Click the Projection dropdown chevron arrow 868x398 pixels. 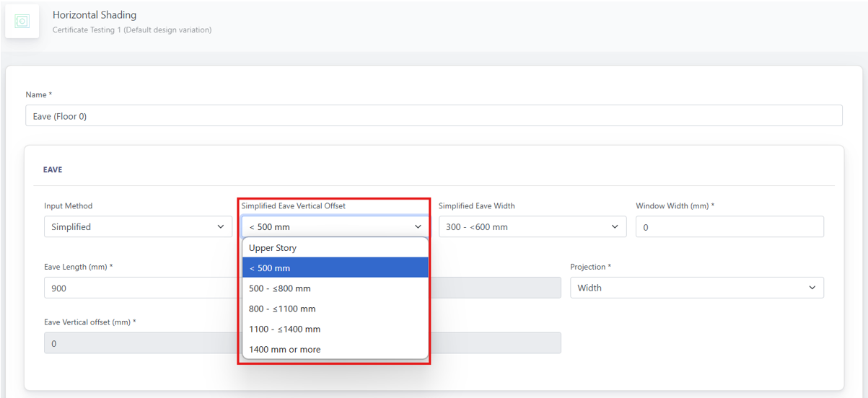click(812, 288)
